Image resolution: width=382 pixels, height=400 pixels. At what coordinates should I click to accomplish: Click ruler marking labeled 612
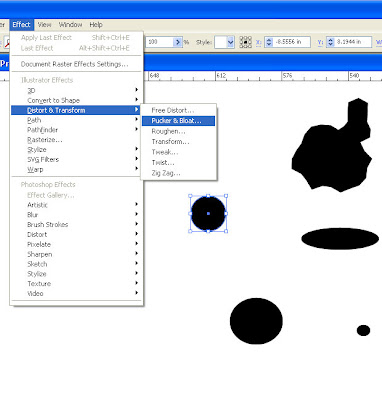click(x=221, y=76)
